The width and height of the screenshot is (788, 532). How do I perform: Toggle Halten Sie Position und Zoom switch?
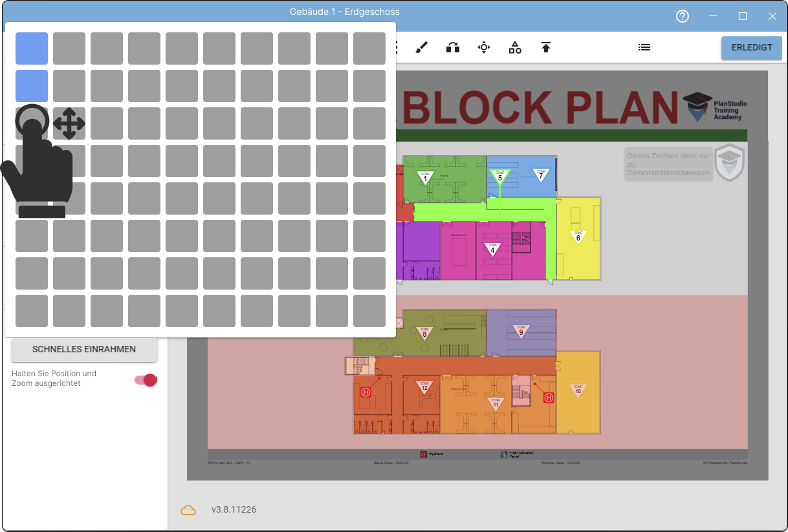pos(146,379)
